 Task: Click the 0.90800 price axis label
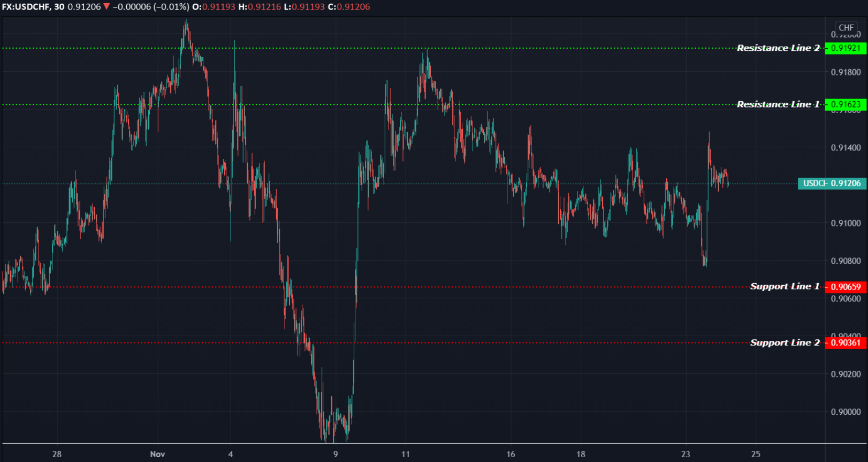[x=846, y=261]
